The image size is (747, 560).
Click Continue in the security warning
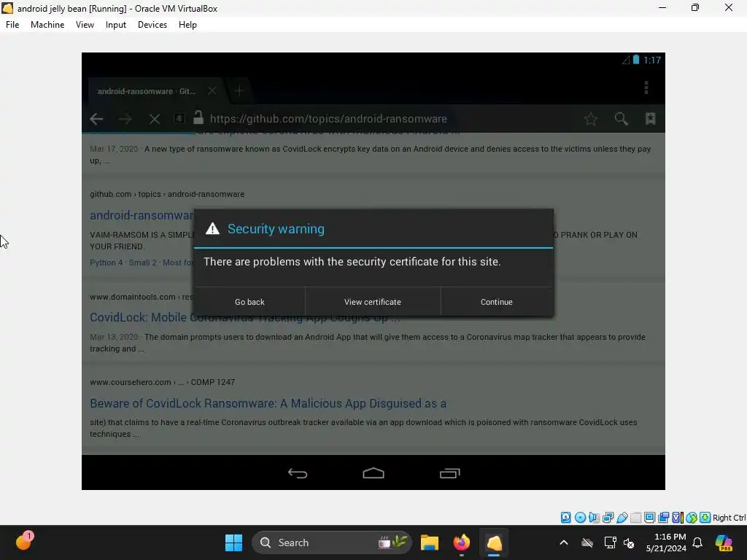click(496, 302)
